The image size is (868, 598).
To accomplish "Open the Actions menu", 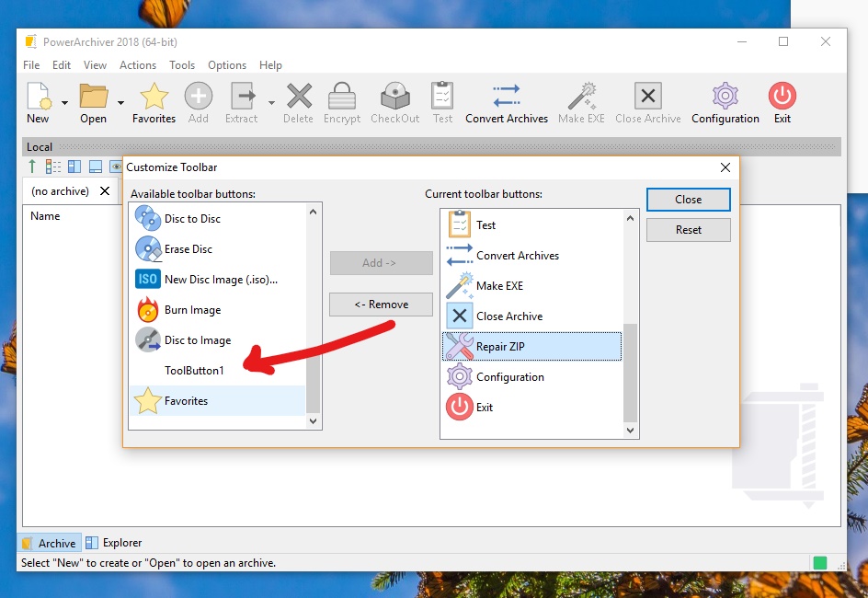I will tap(138, 64).
